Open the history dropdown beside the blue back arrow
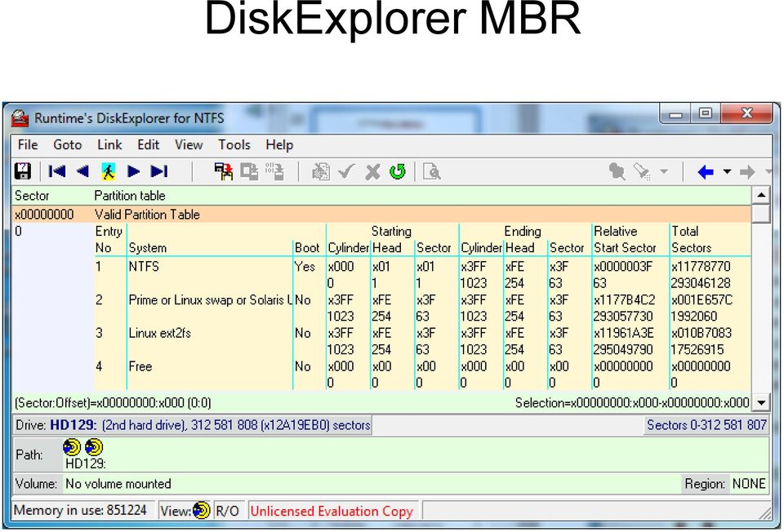The height and width of the screenshot is (532, 784). pyautogui.click(x=727, y=172)
